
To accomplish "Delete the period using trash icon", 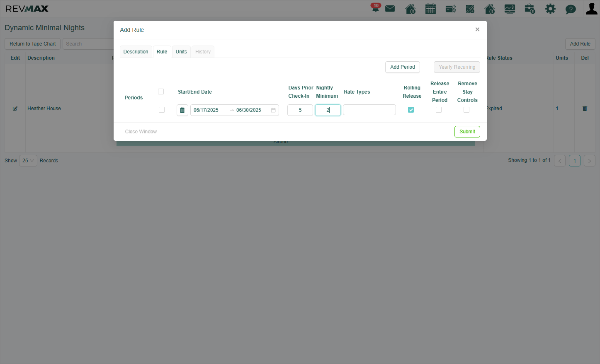I will 182,110.
